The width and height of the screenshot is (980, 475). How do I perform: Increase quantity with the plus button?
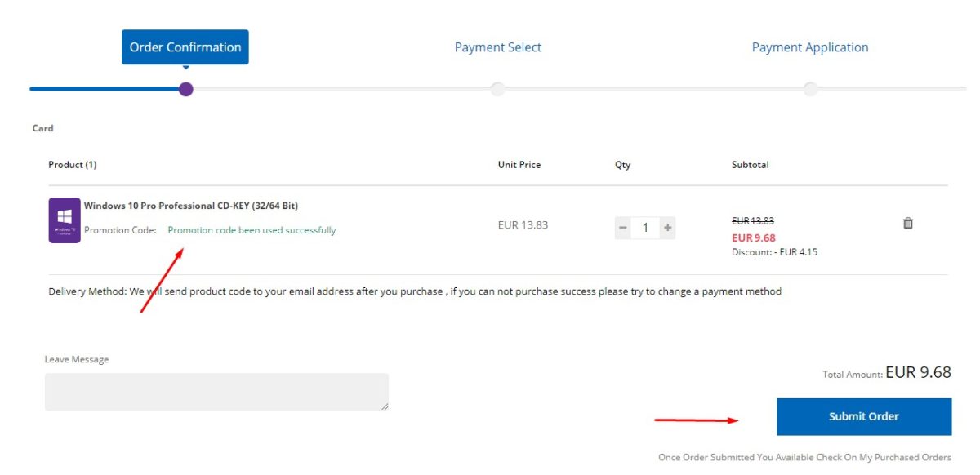point(667,228)
